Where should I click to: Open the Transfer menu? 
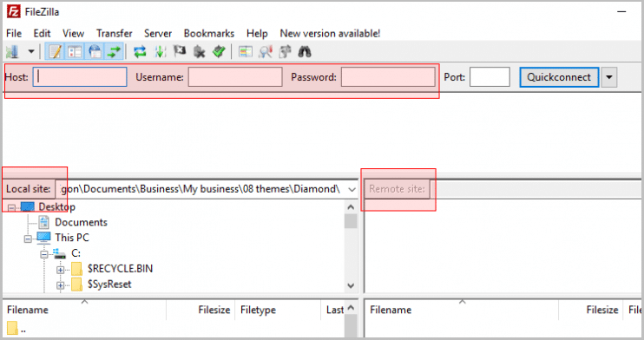point(115,33)
